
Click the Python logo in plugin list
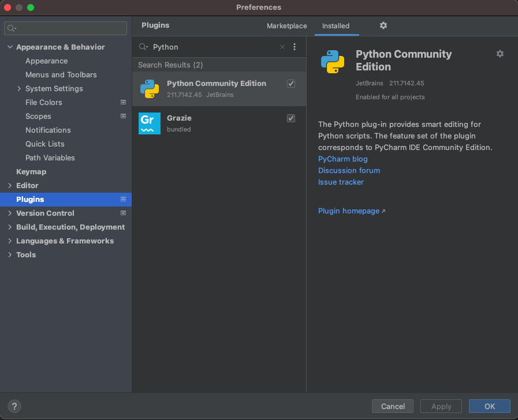coord(150,89)
